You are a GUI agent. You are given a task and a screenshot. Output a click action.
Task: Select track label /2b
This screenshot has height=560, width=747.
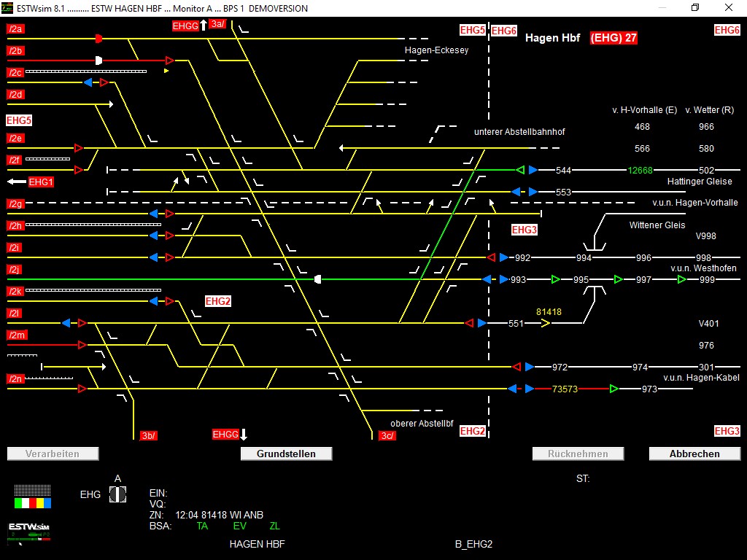coord(16,51)
